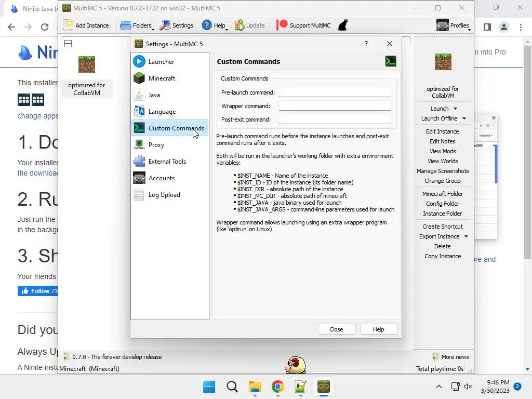Image resolution: width=532 pixels, height=399 pixels.
Task: Click Copy Instance
Action: point(443,256)
